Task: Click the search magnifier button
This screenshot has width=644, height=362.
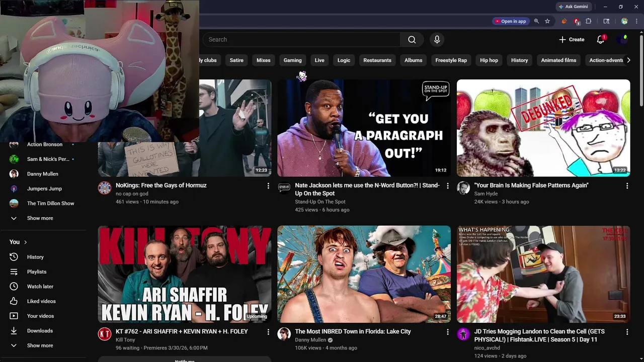Action: click(412, 40)
